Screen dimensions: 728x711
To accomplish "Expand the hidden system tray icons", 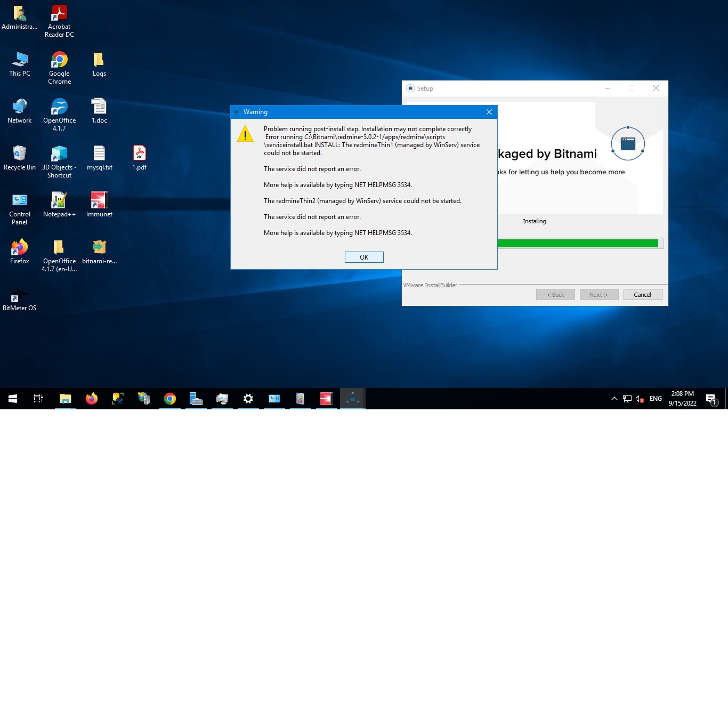I will 614,398.
